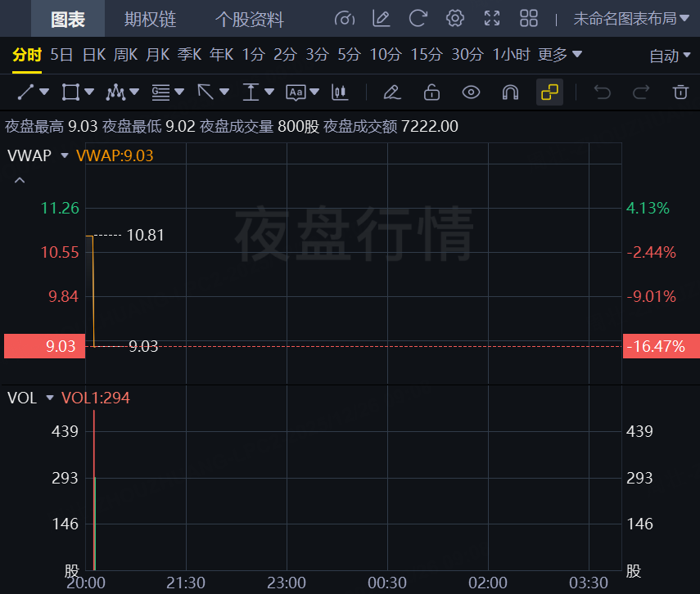Toggle the magnet snap mode
The image size is (700, 594).
tap(510, 92)
